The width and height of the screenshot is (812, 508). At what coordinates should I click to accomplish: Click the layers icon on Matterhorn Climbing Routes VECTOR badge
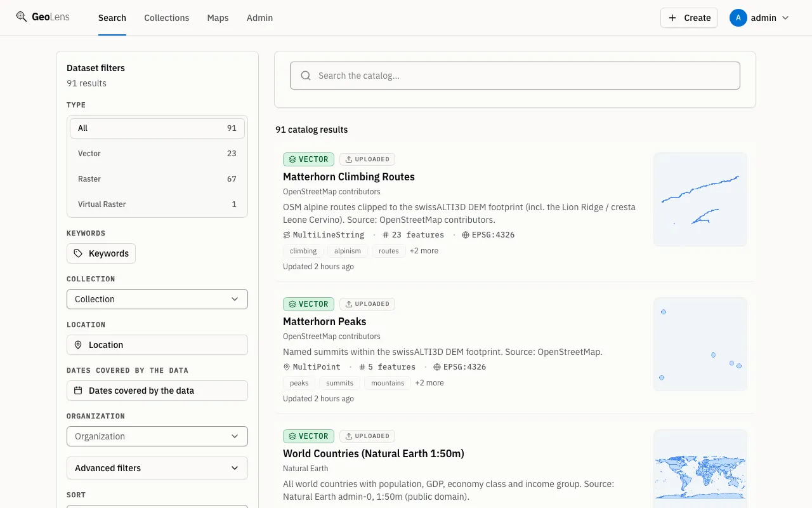click(x=292, y=159)
